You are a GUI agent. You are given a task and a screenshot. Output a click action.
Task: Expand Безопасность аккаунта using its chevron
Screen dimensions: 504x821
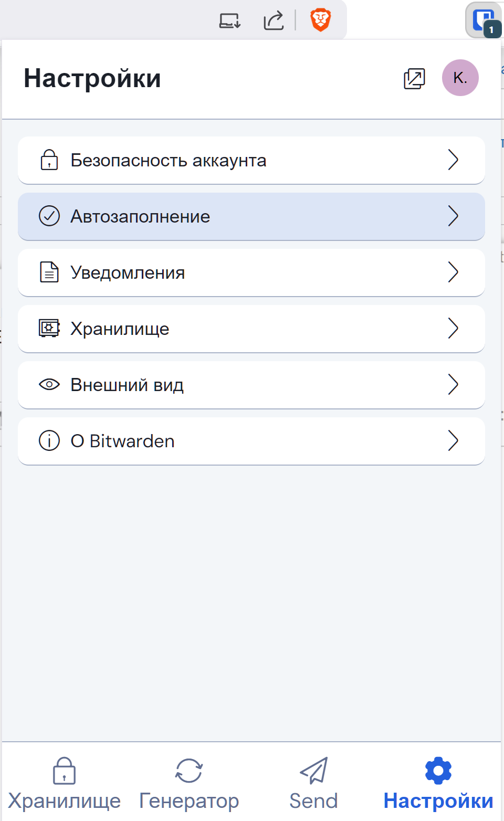(453, 160)
